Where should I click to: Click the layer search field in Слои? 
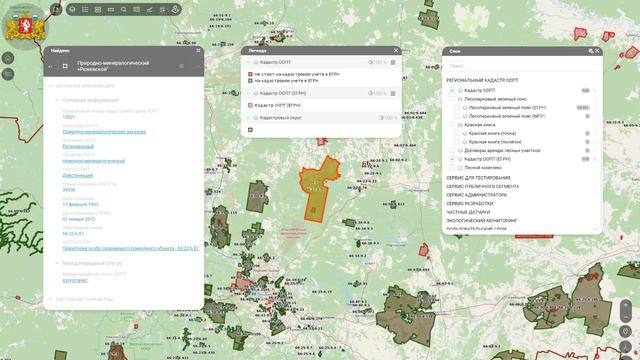pos(521,66)
